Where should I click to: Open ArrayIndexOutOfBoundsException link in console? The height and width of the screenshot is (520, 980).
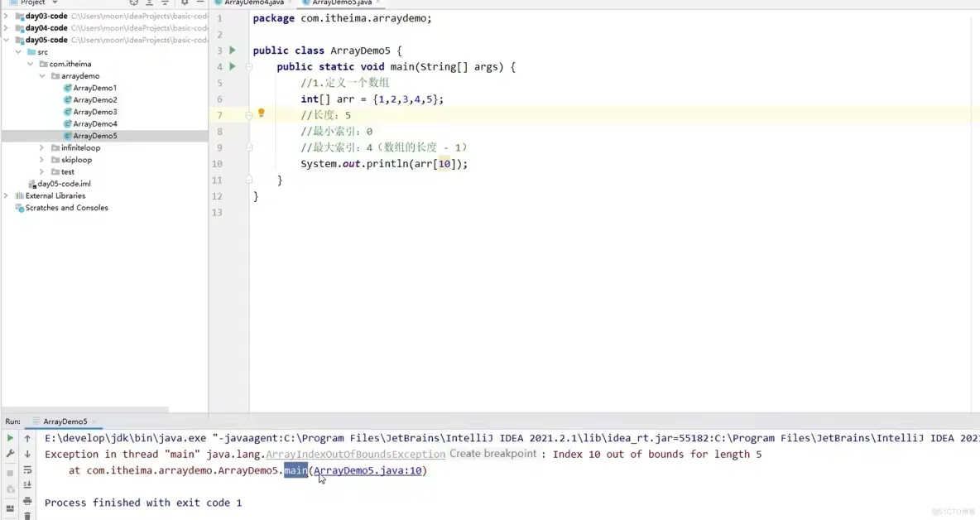click(x=356, y=455)
